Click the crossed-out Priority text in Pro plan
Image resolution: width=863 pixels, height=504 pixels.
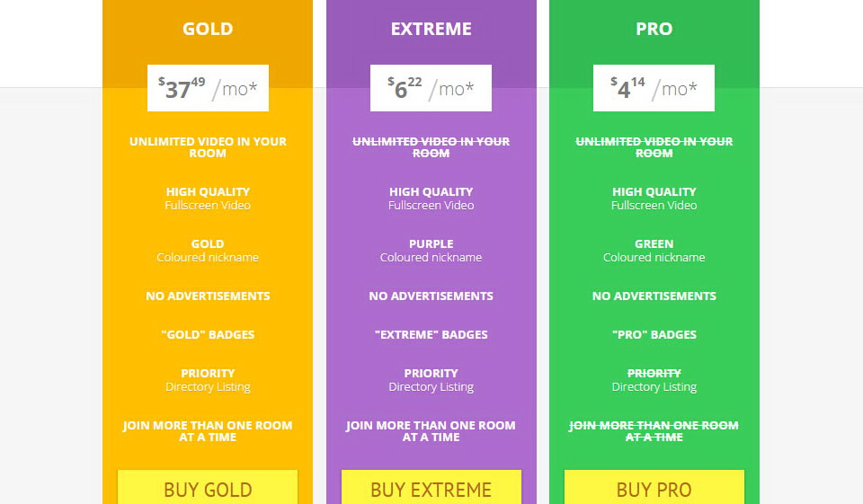coord(654,373)
